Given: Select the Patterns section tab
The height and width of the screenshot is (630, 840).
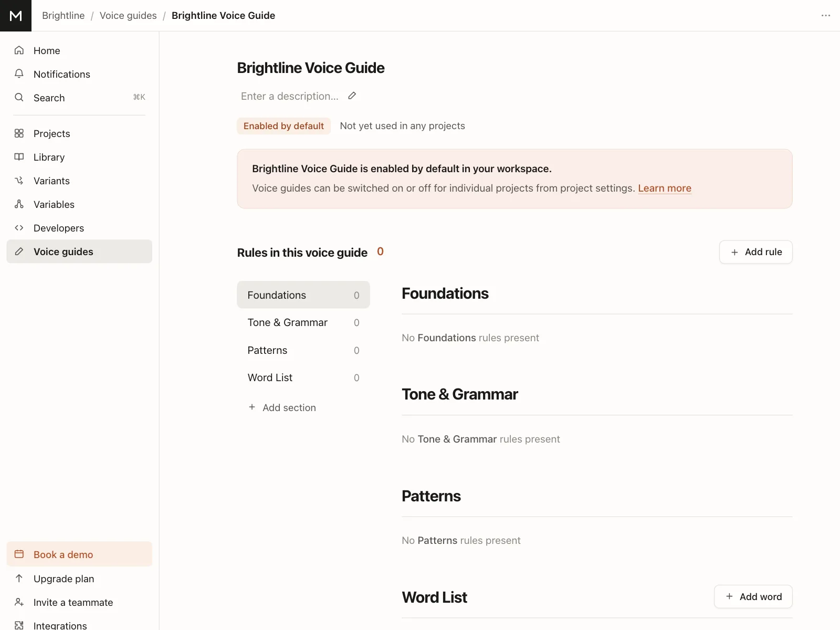Looking at the screenshot, I should pyautogui.click(x=303, y=350).
